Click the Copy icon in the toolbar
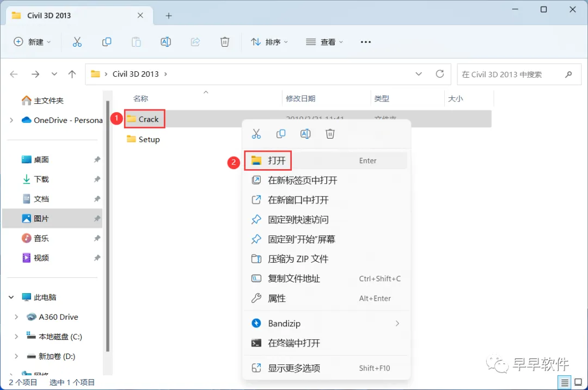This screenshot has width=588, height=390. [x=107, y=42]
